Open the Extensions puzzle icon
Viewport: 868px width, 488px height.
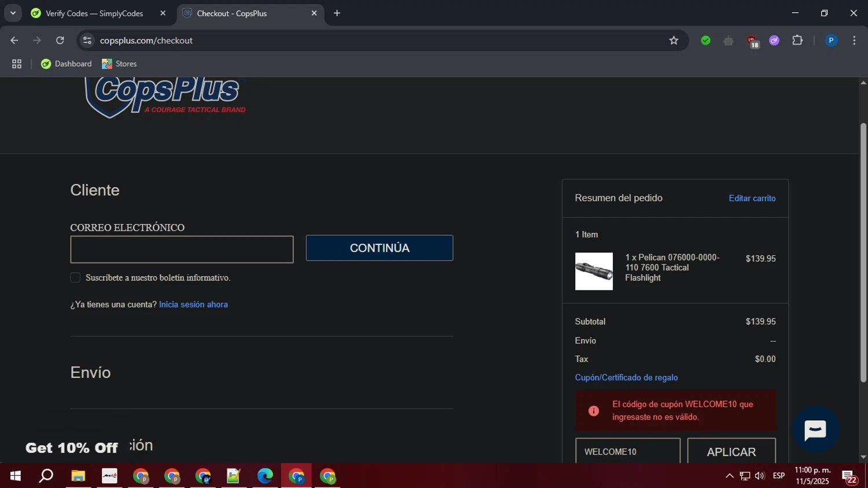click(797, 41)
